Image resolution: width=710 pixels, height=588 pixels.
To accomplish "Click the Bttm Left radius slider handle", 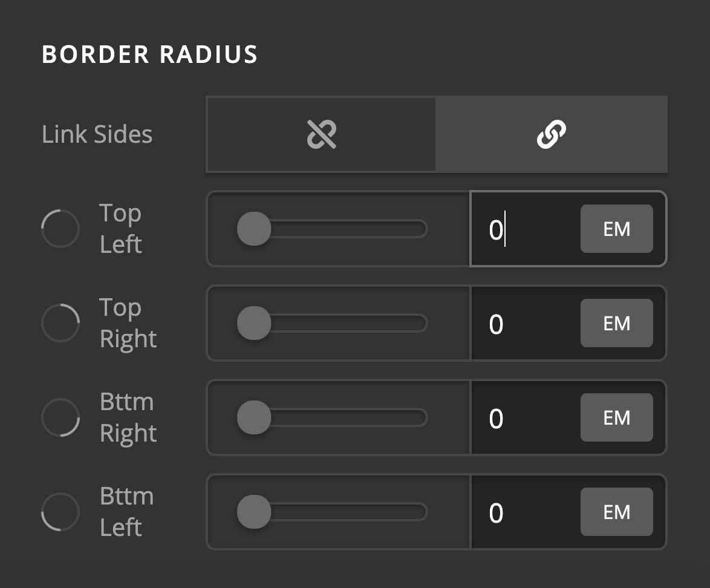I will [254, 512].
